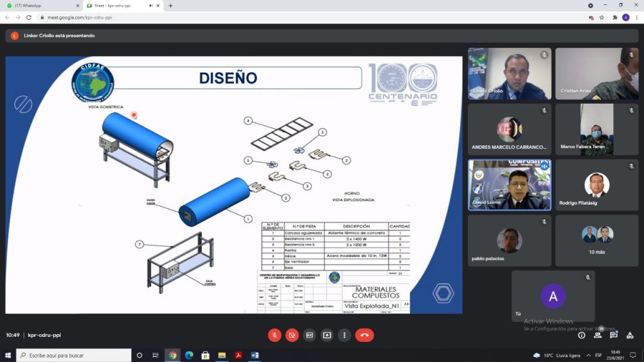Click your own Tú self-view tile
This screenshot has height=362, width=644.
553,296
